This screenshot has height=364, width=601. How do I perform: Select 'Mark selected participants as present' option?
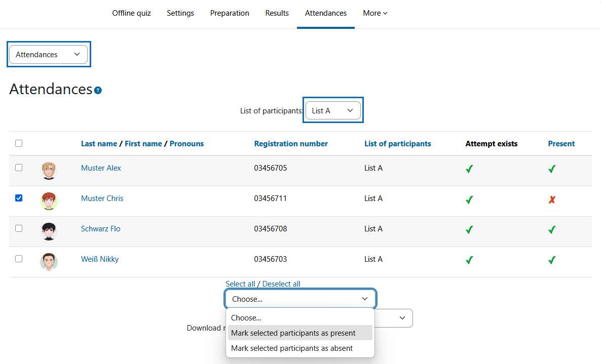300,333
